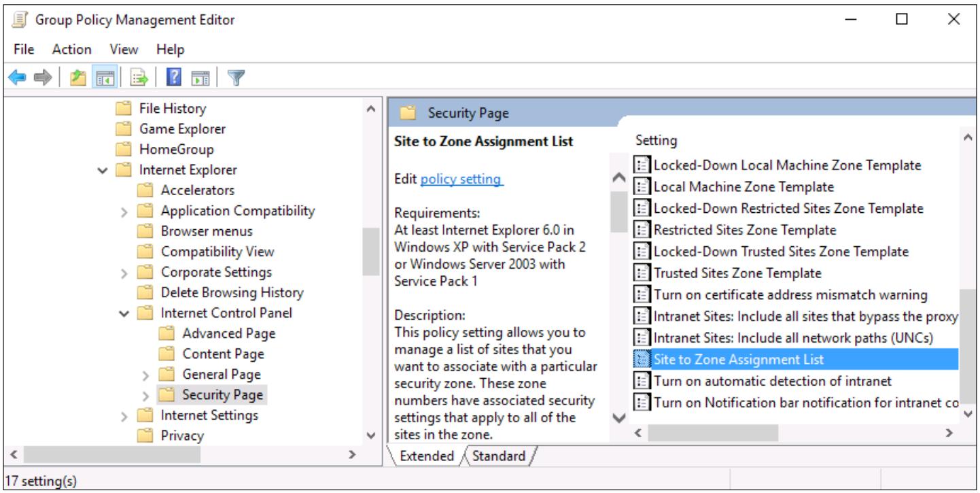
Task: Click the Back arrow toolbar icon
Action: pyautogui.click(x=17, y=78)
